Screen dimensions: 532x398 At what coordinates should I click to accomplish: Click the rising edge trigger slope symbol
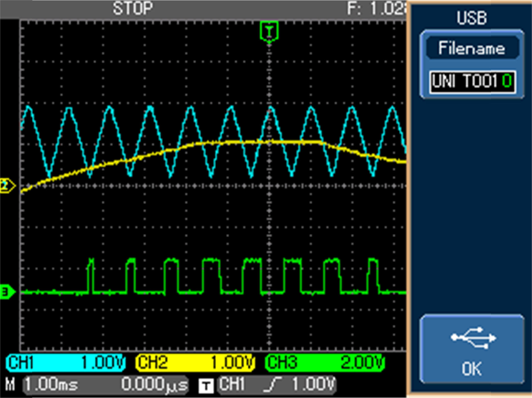[272, 384]
